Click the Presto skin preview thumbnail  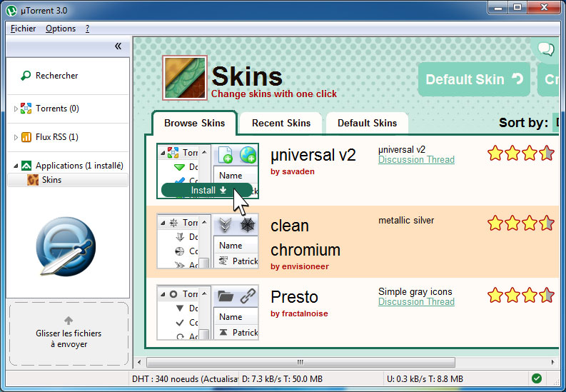208,312
